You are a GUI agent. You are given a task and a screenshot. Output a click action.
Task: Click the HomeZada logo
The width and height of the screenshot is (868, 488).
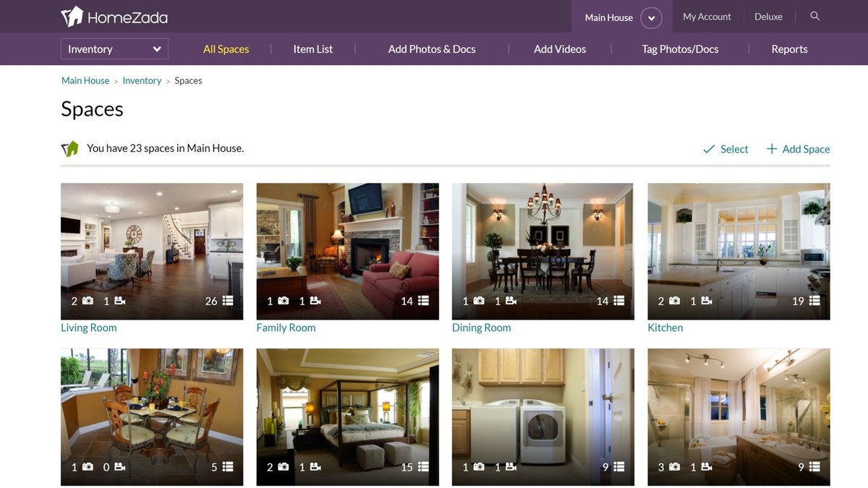(x=114, y=16)
